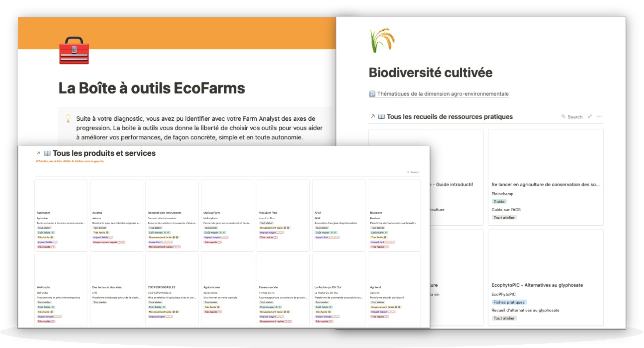Click Tout atelier tag on the EcophytoPIC card

[504, 318]
